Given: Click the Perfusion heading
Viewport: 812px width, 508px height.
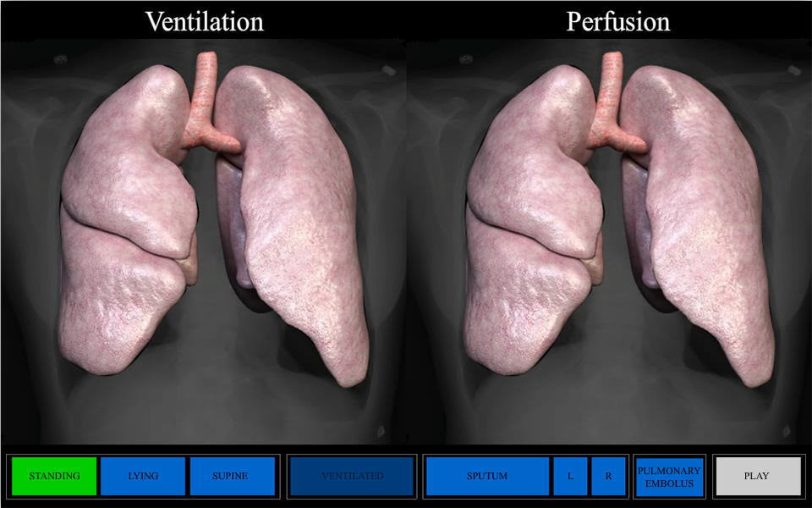Looking at the screenshot, I should (x=617, y=21).
